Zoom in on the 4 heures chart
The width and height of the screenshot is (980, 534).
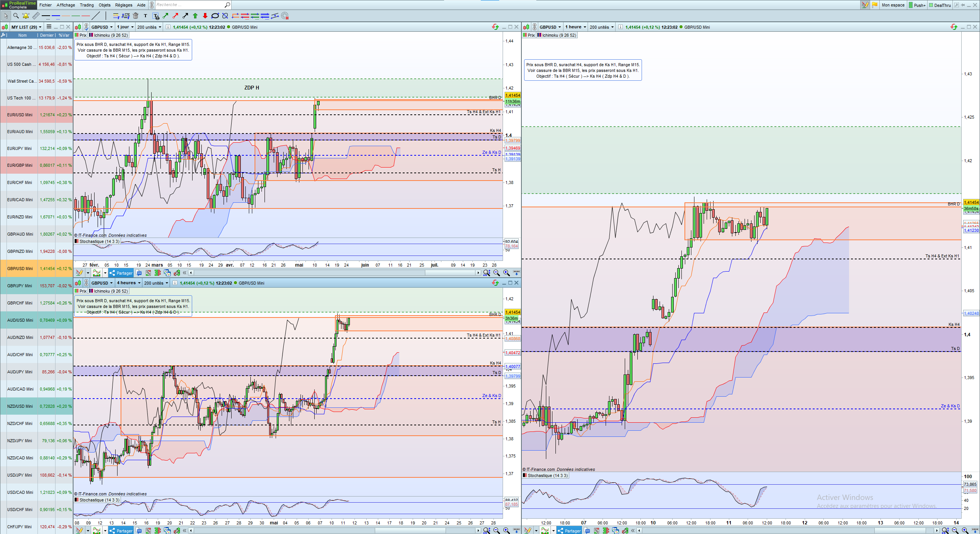click(506, 531)
